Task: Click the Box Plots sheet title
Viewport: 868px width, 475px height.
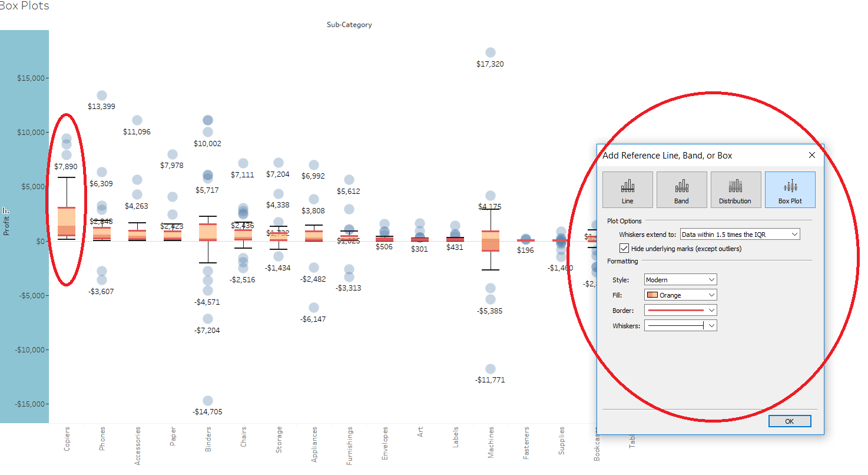Action: [x=24, y=6]
